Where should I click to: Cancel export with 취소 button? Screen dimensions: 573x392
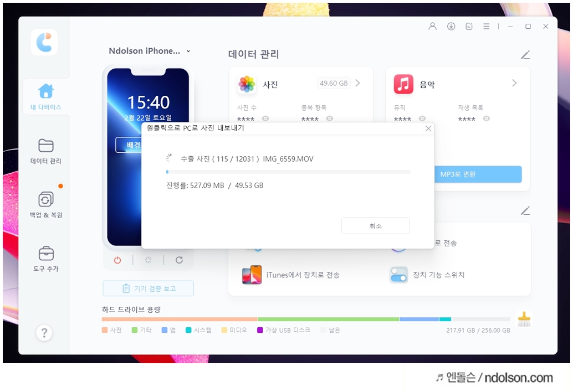(376, 226)
